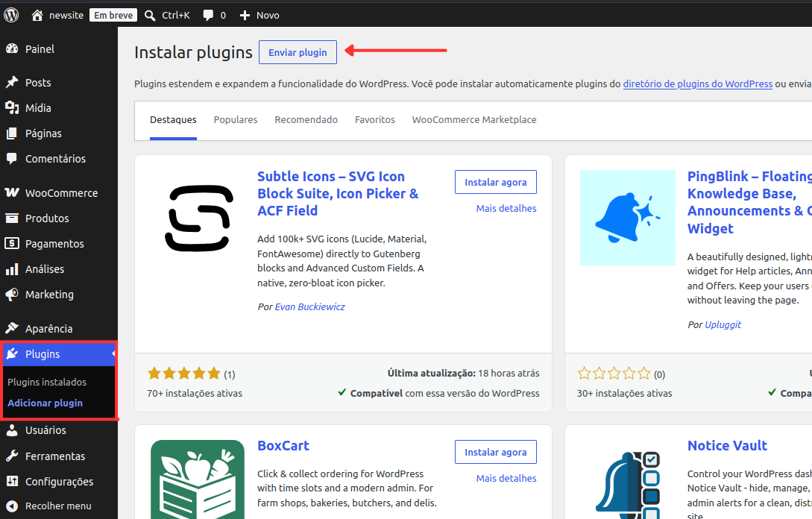Viewport: 812px width, 519px height.
Task: Click the Notice Vault bell thumbnail
Action: click(628, 485)
